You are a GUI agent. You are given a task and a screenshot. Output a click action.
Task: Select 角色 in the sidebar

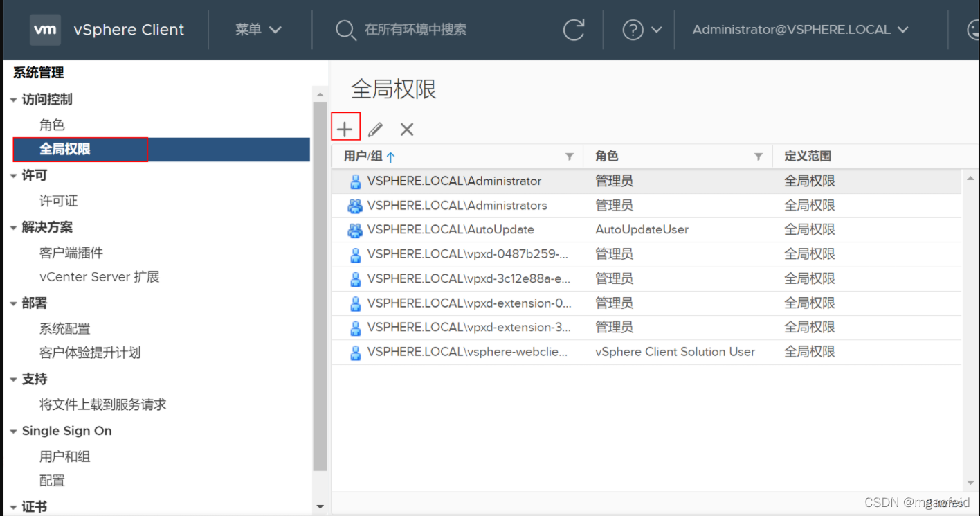click(52, 125)
